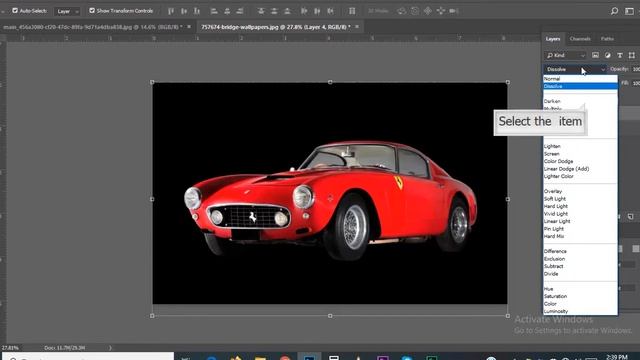Open the Kind filter dropdown
The height and width of the screenshot is (360, 640).
pyautogui.click(x=565, y=56)
